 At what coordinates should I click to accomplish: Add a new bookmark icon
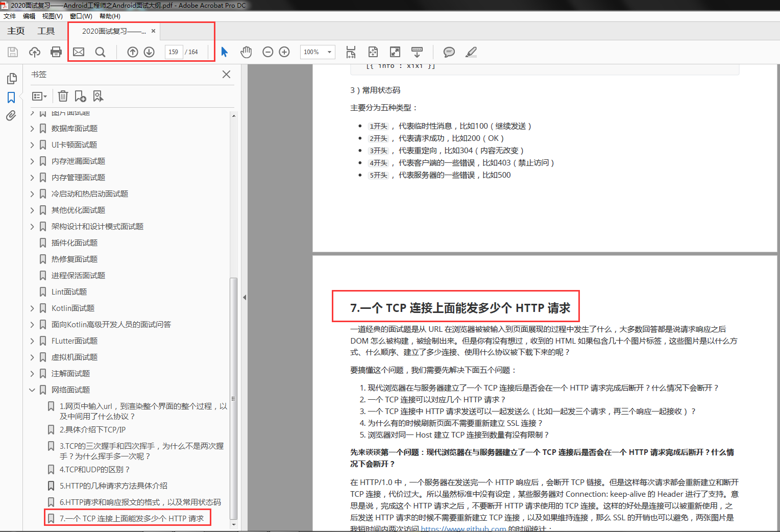pos(81,96)
